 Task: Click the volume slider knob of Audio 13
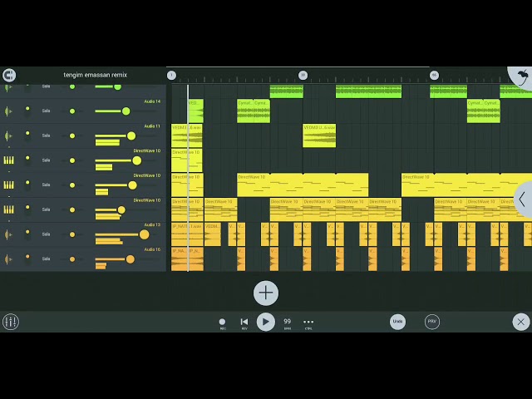coord(144,234)
